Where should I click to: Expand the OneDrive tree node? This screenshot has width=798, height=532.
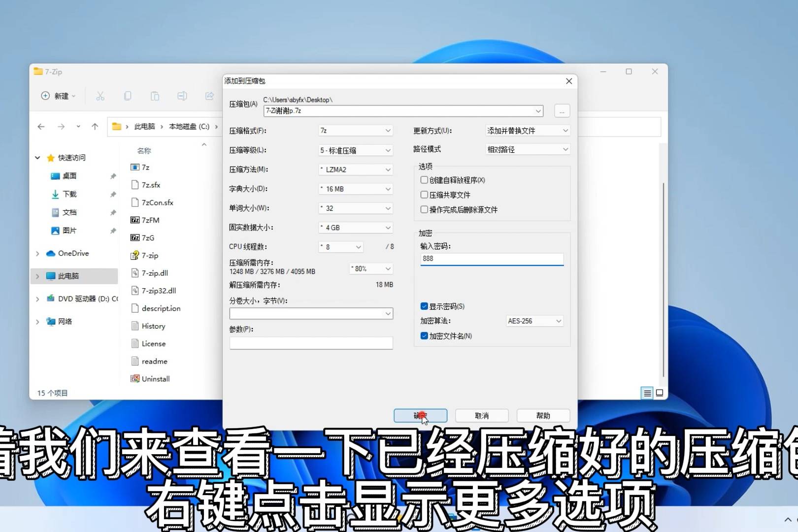pos(37,253)
